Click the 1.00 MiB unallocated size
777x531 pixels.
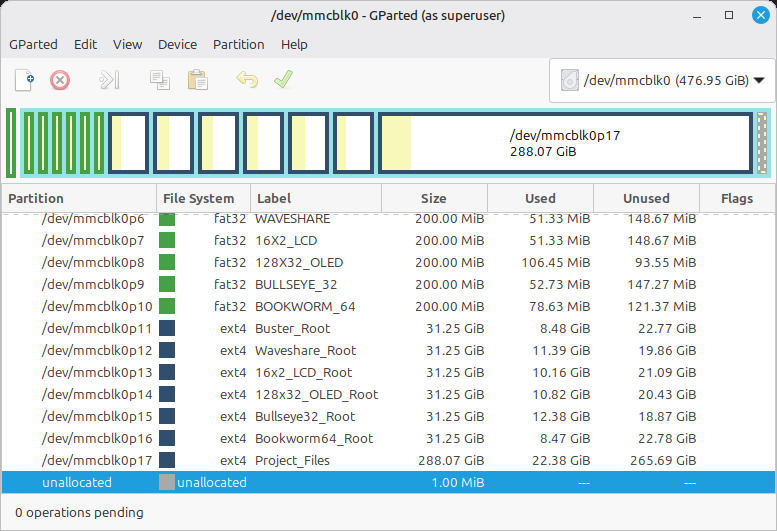click(x=458, y=482)
